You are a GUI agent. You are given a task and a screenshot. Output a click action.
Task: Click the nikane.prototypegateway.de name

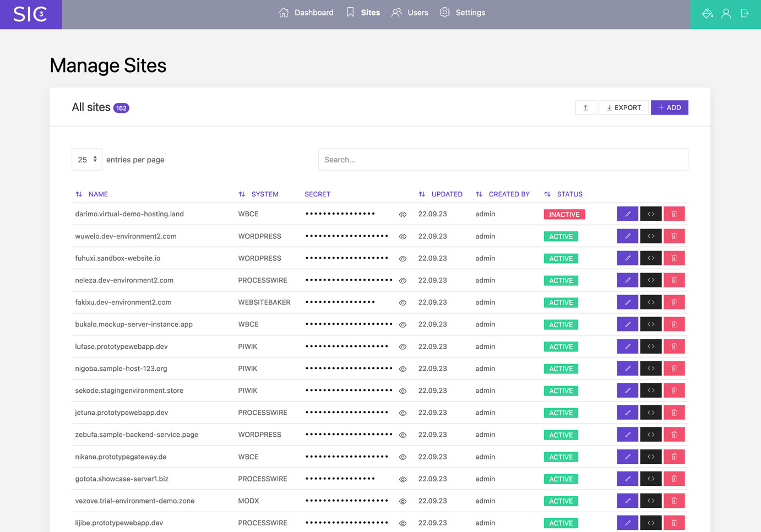(121, 457)
